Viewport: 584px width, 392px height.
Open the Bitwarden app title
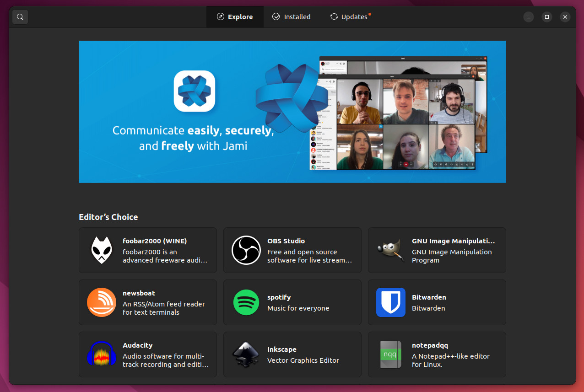coord(429,297)
